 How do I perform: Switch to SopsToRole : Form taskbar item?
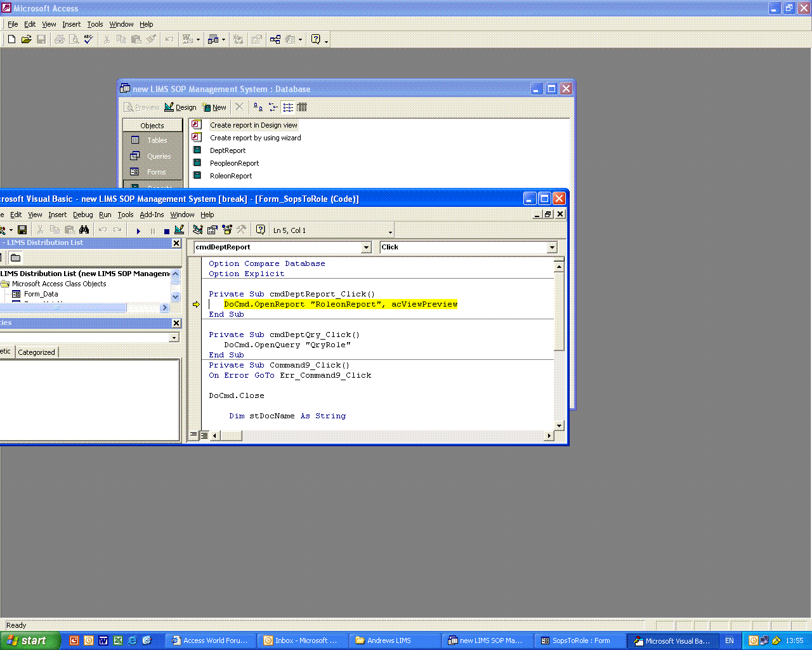(x=580, y=640)
